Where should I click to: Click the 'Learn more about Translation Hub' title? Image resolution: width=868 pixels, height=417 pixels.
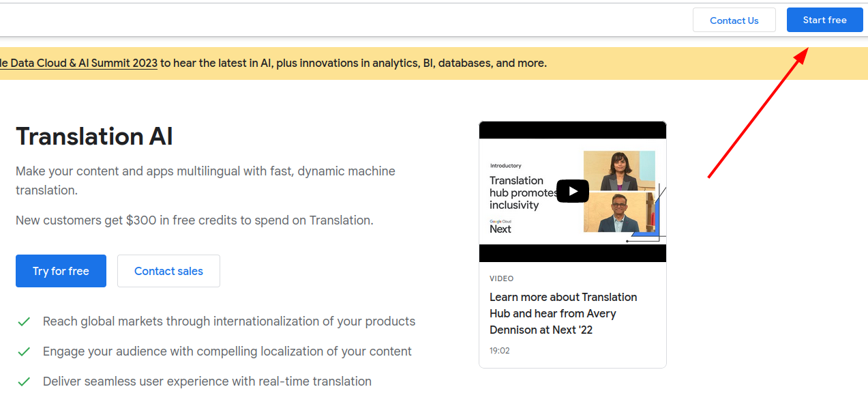pos(563,313)
